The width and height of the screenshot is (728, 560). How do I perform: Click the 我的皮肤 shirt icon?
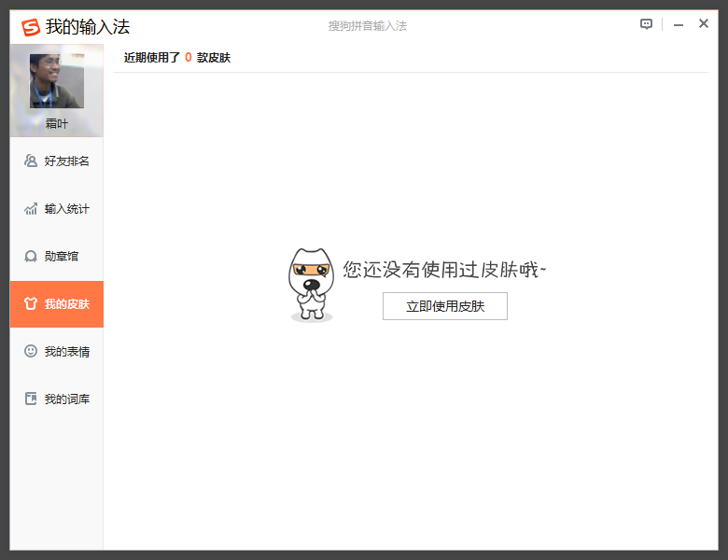[x=31, y=303]
